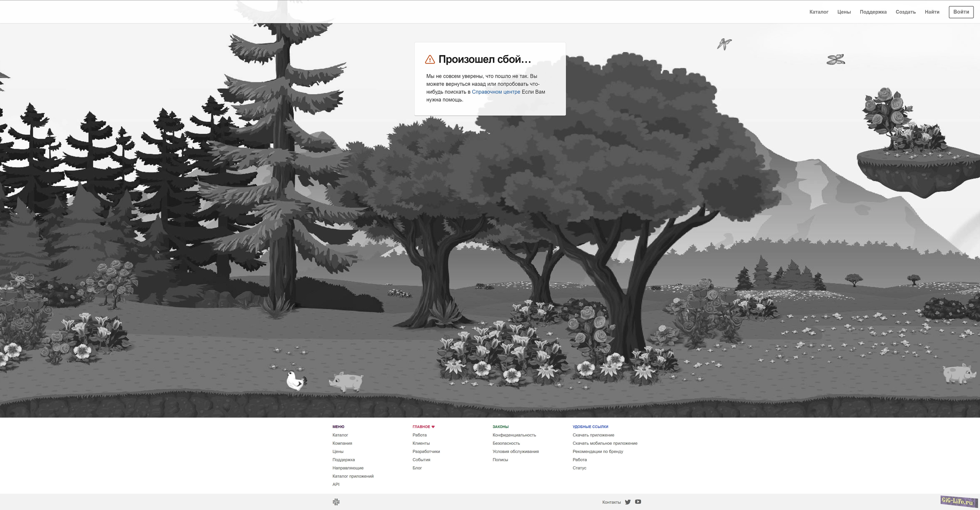980x510 pixels.
Task: Open Цены in top navigation
Action: point(844,12)
